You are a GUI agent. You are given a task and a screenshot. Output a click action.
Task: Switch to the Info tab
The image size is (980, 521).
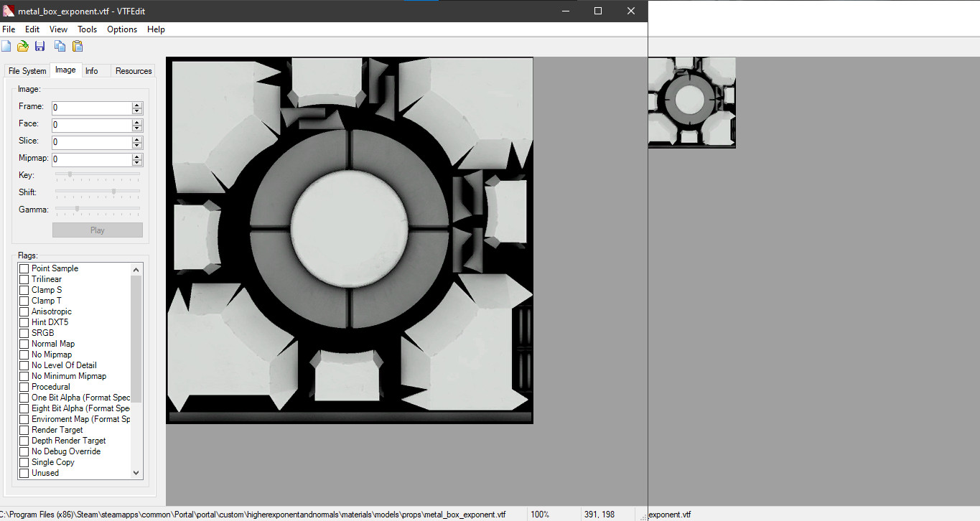click(92, 71)
